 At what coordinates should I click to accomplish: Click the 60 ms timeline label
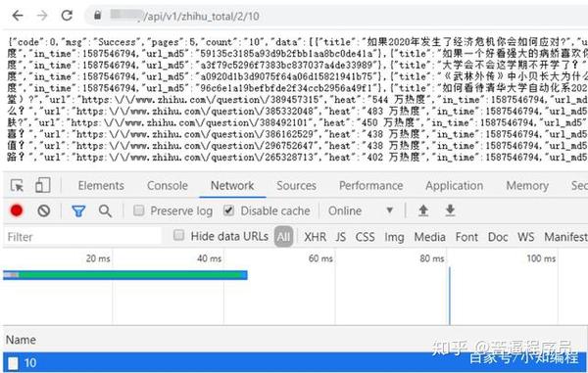pos(320,258)
